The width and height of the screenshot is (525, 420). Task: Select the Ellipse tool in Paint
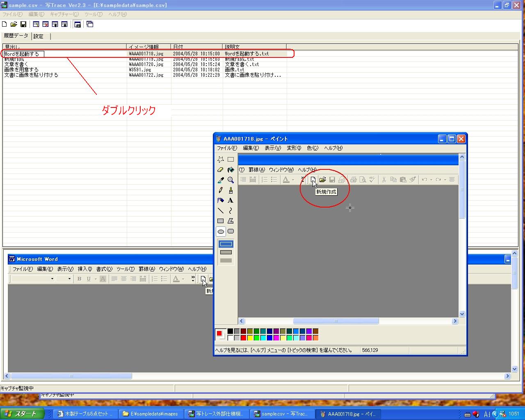pyautogui.click(x=221, y=231)
